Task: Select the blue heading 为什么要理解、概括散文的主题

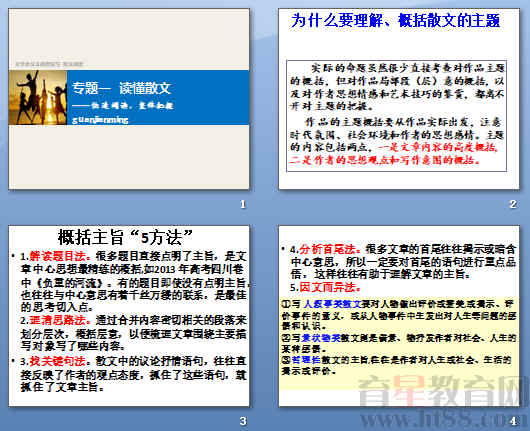Action: coord(395,20)
